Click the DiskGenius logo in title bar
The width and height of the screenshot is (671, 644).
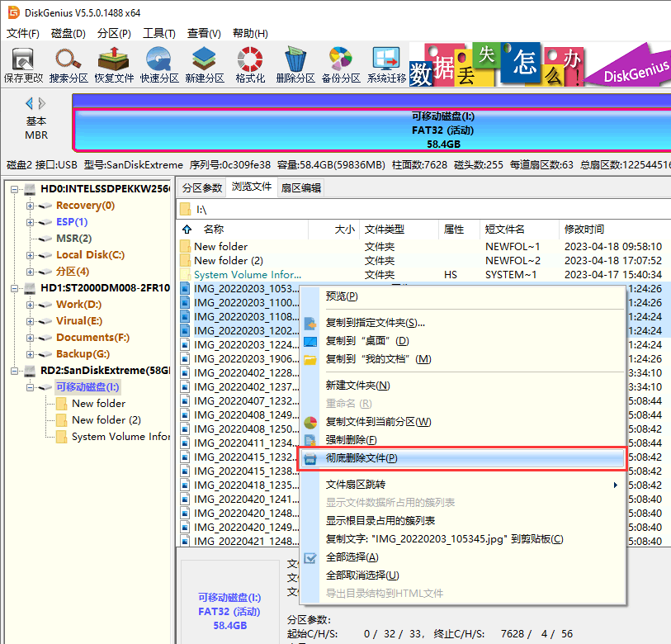(x=14, y=13)
